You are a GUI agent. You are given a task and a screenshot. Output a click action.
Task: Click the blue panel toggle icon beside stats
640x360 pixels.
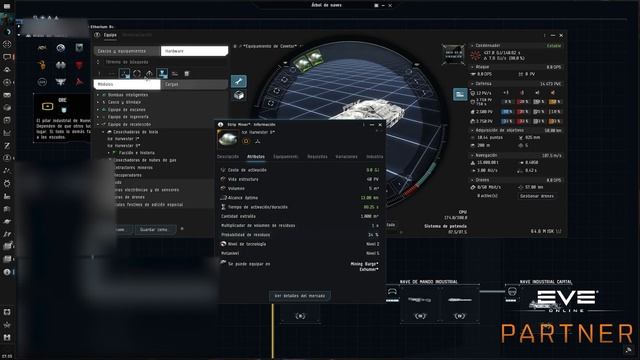[x=460, y=94]
